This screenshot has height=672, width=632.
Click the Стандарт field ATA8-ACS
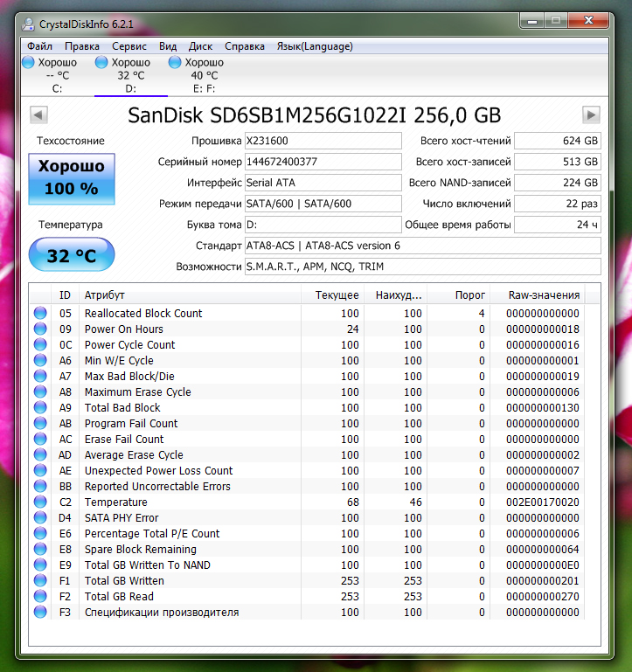[423, 246]
